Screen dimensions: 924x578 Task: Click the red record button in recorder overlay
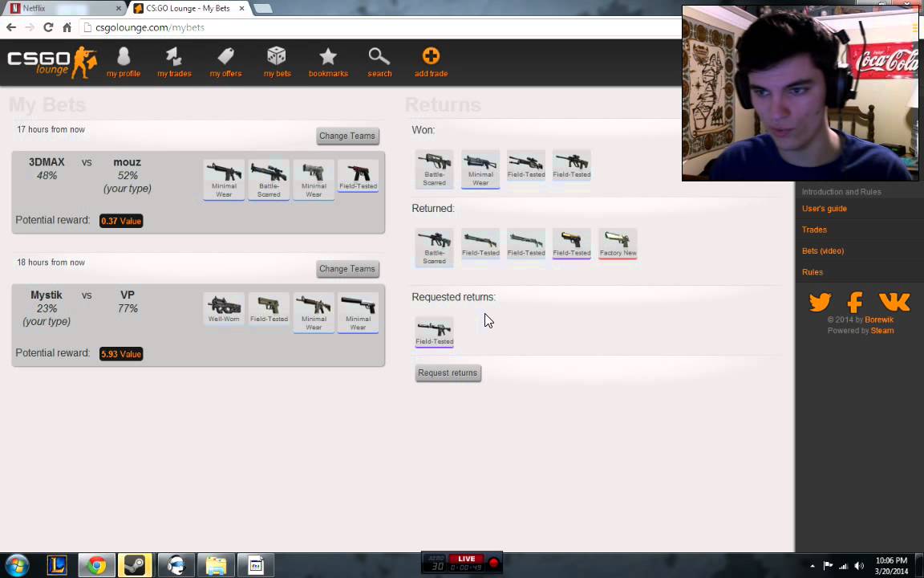click(x=494, y=564)
